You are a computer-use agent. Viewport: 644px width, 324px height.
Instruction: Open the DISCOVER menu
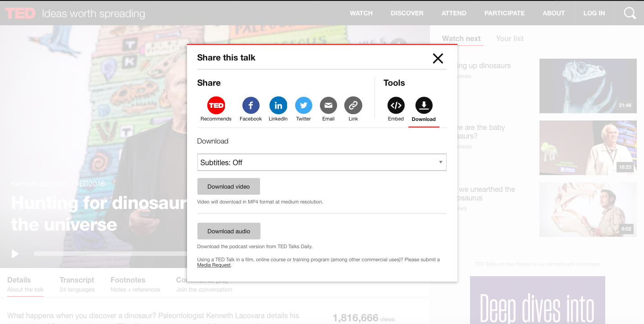click(x=407, y=13)
